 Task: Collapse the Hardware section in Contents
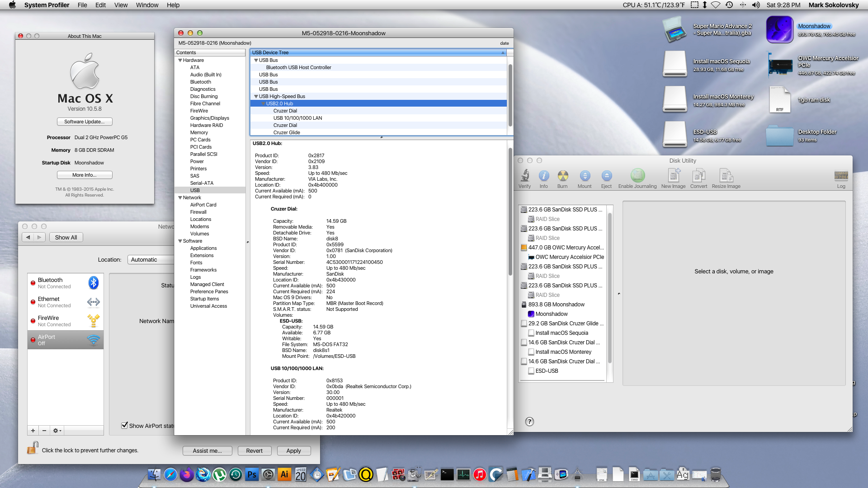[x=180, y=60]
